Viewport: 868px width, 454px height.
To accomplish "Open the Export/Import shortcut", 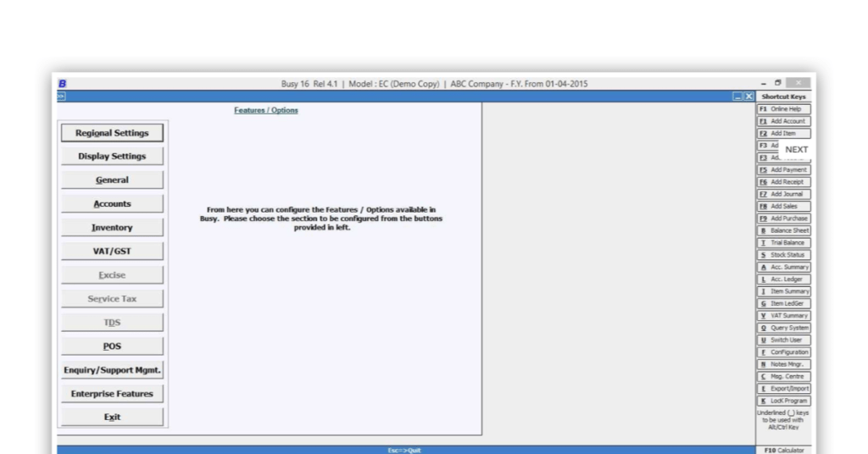I will click(x=784, y=389).
